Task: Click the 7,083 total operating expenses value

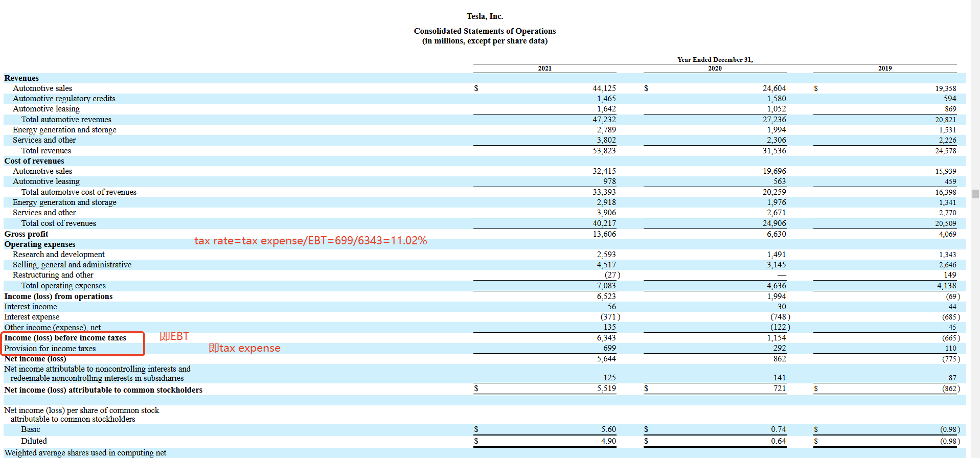Action: [606, 286]
